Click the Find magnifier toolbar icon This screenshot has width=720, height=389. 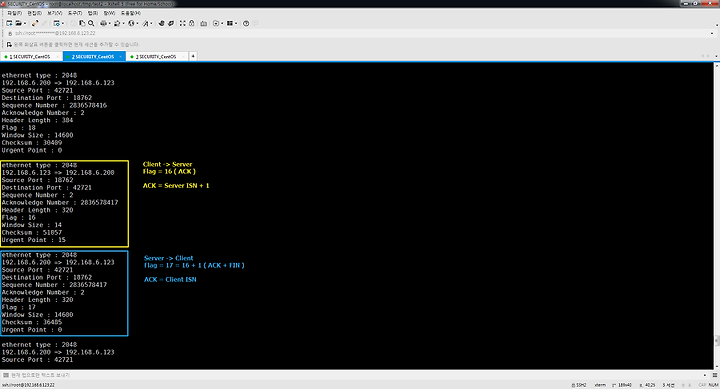[91, 23]
